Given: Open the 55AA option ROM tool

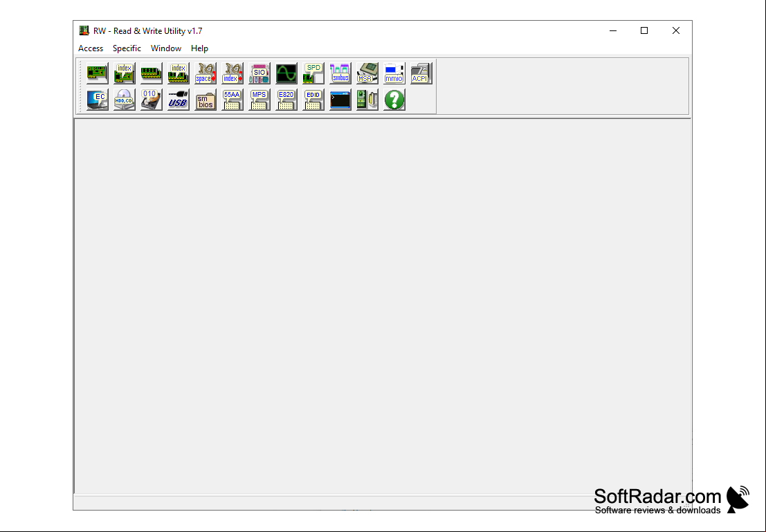Looking at the screenshot, I should point(232,100).
